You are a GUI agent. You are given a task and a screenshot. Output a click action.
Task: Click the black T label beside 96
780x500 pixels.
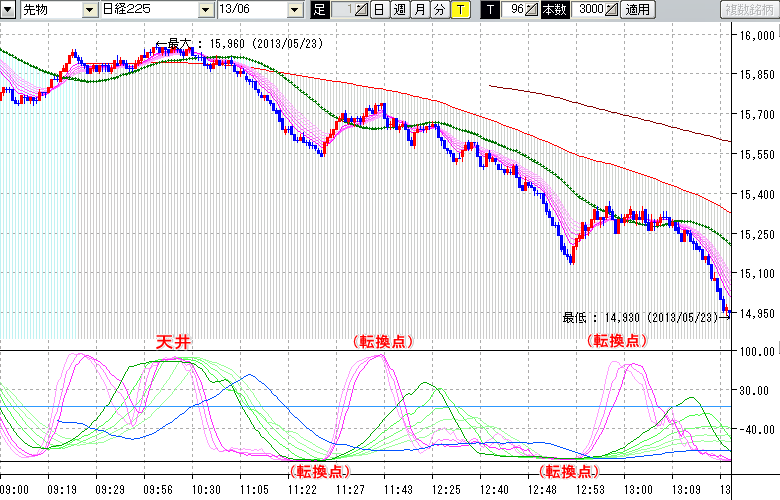489,10
